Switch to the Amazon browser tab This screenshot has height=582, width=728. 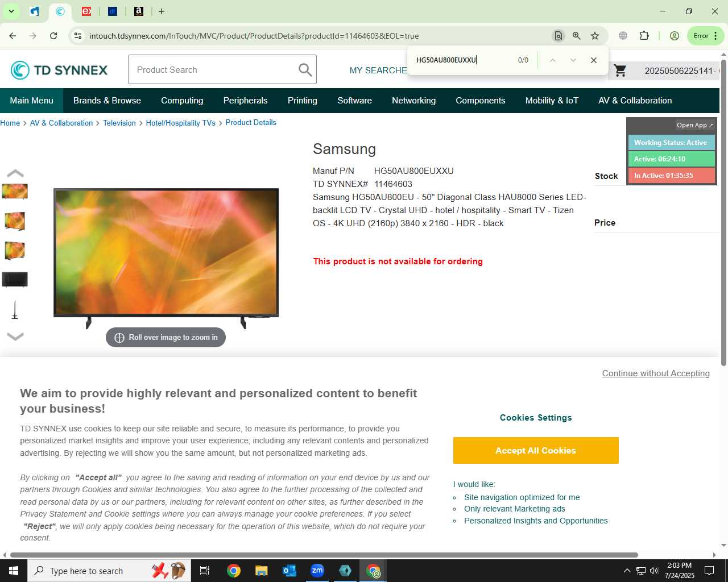138,11
